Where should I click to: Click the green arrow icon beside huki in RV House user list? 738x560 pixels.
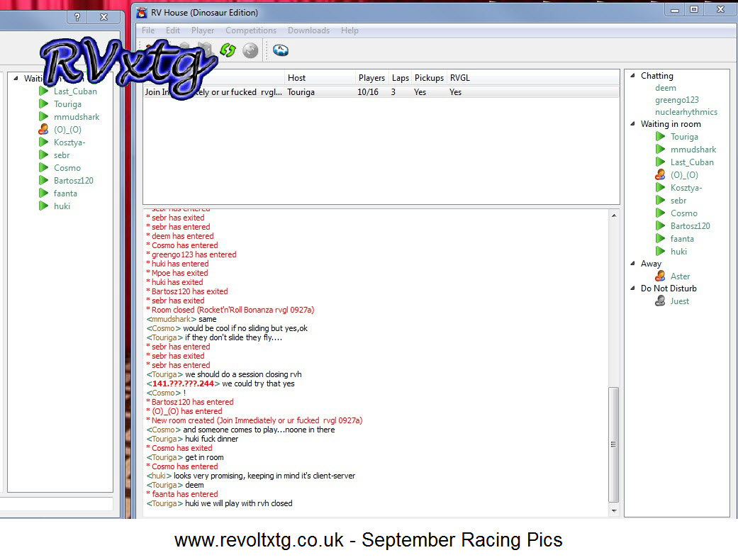pyautogui.click(x=661, y=251)
